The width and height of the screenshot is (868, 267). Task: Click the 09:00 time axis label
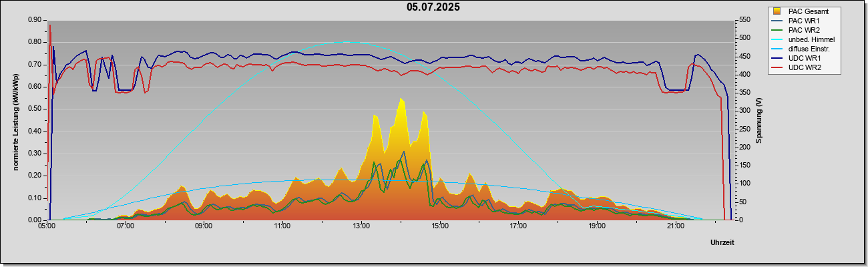[x=204, y=226]
